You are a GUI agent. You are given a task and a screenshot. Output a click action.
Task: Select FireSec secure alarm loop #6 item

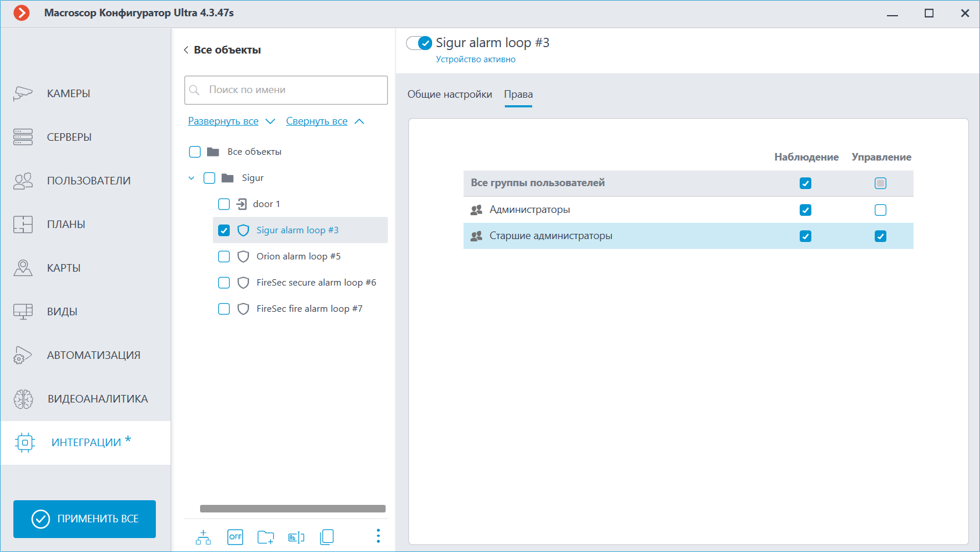click(316, 283)
